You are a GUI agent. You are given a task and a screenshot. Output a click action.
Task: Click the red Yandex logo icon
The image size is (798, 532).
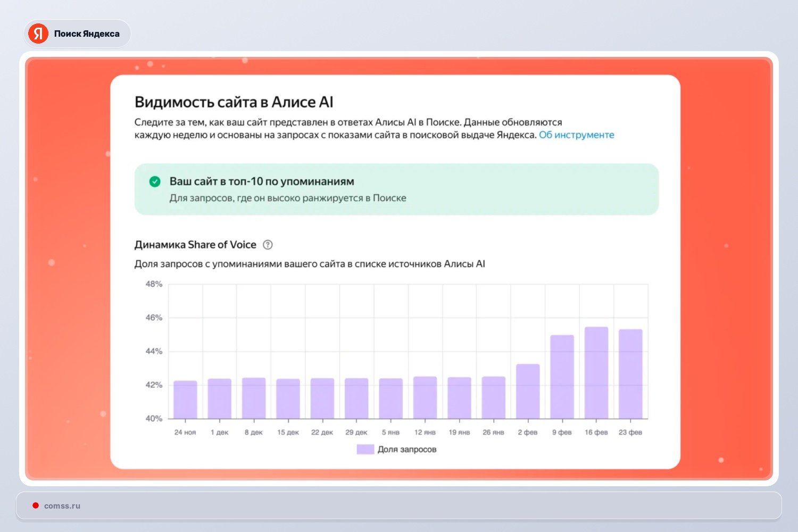click(x=38, y=34)
